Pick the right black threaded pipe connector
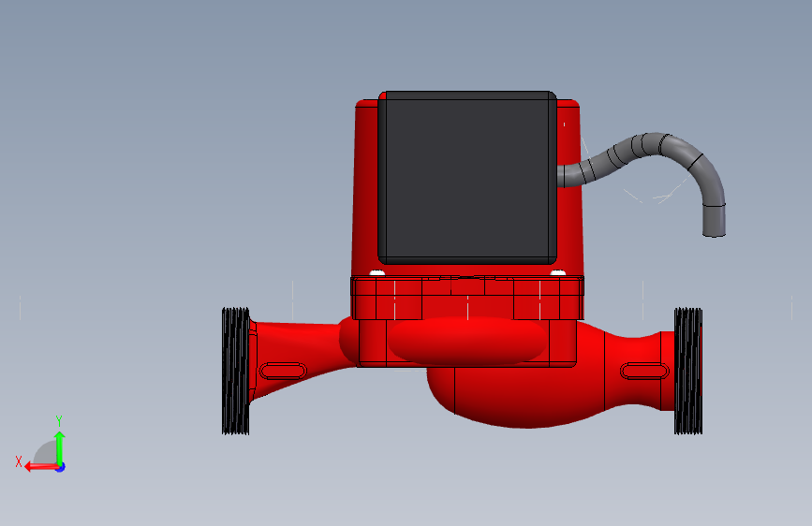812x526 pixels. (x=688, y=371)
